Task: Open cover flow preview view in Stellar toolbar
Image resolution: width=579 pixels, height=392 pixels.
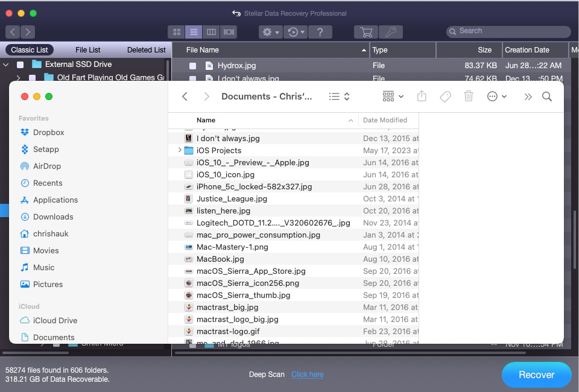Action: point(227,31)
